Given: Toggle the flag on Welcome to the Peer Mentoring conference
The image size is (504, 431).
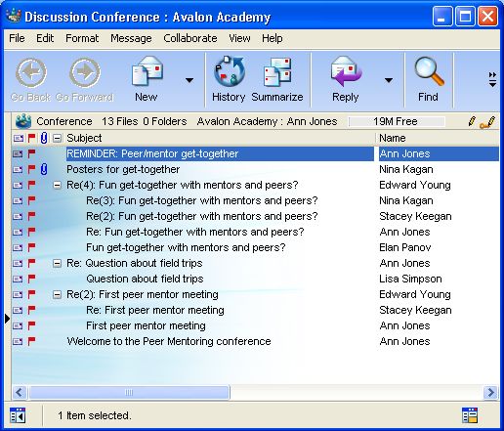Looking at the screenshot, I should point(31,341).
